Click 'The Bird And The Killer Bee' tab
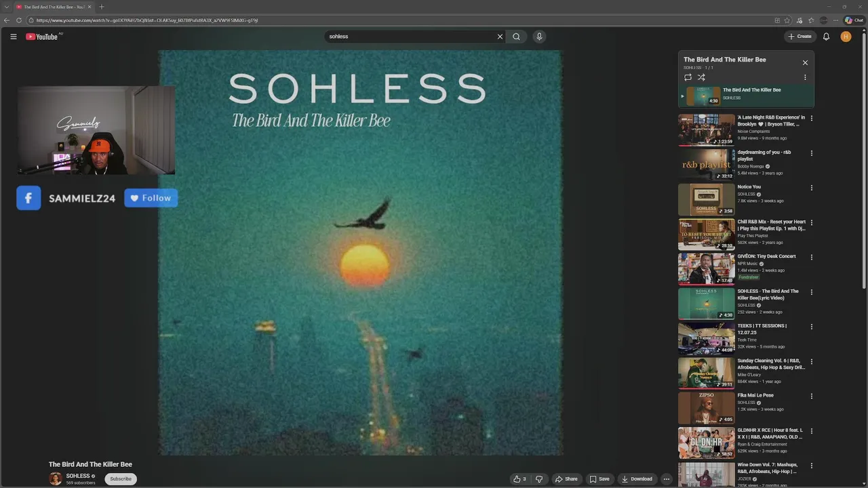 [54, 7]
